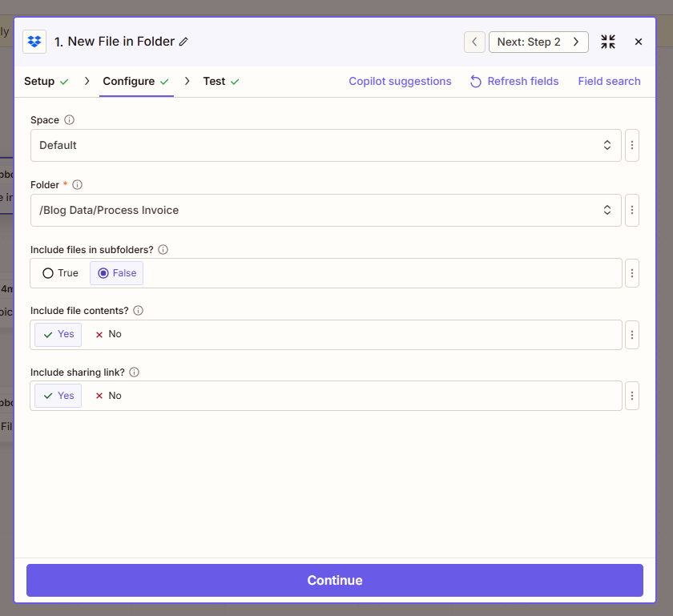
Task: Switch to the Test tab
Action: click(x=213, y=81)
